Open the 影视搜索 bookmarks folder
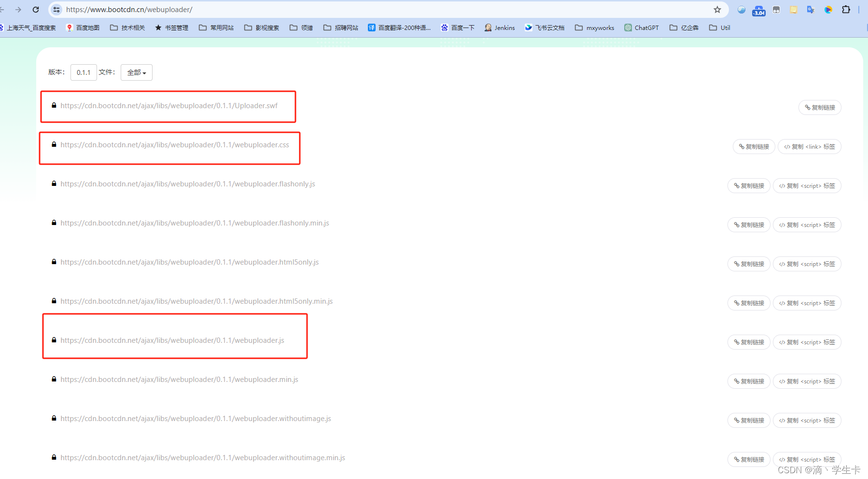The height and width of the screenshot is (479, 868). [262, 28]
